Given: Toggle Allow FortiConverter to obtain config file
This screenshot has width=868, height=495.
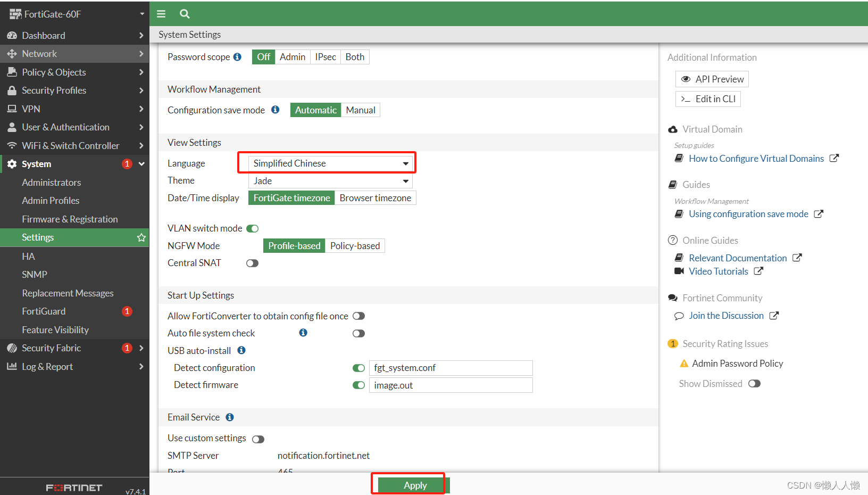Looking at the screenshot, I should pyautogui.click(x=359, y=316).
